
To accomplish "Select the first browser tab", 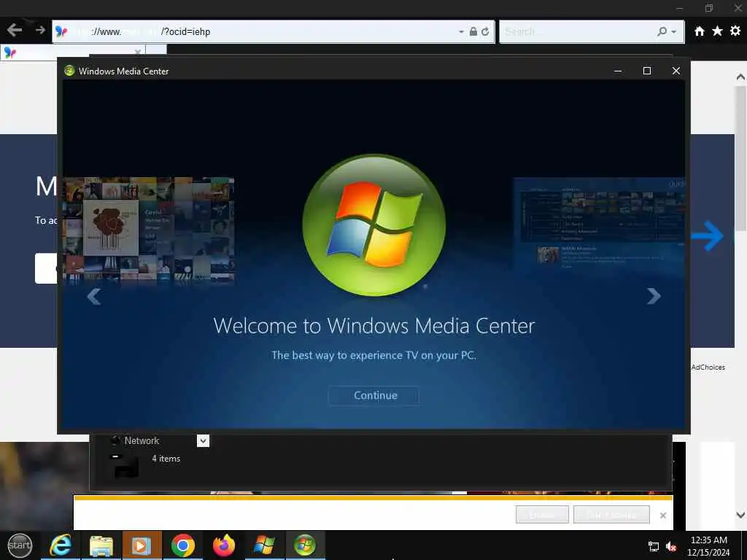I will 71,52.
